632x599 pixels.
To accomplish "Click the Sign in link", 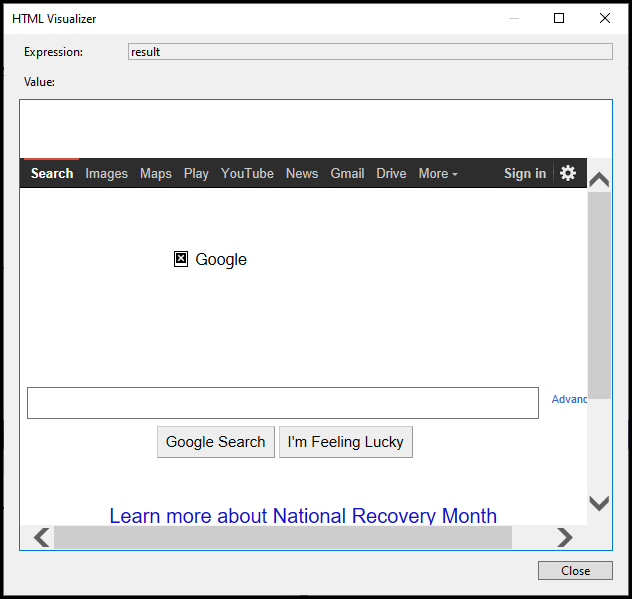I will 525,173.
